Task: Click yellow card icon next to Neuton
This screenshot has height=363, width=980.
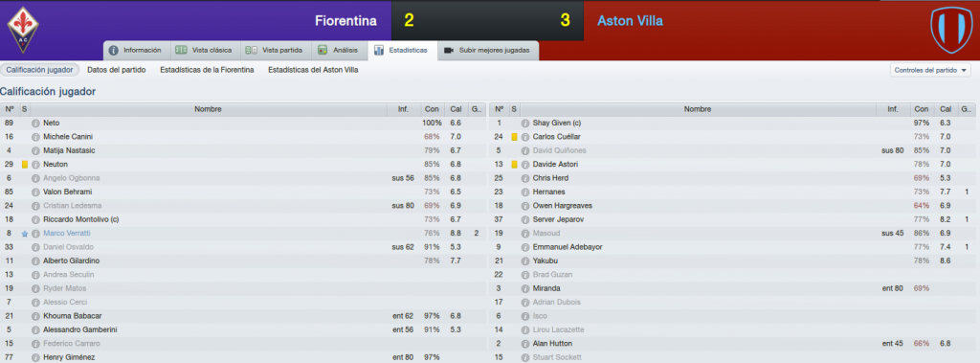Action: tap(25, 165)
